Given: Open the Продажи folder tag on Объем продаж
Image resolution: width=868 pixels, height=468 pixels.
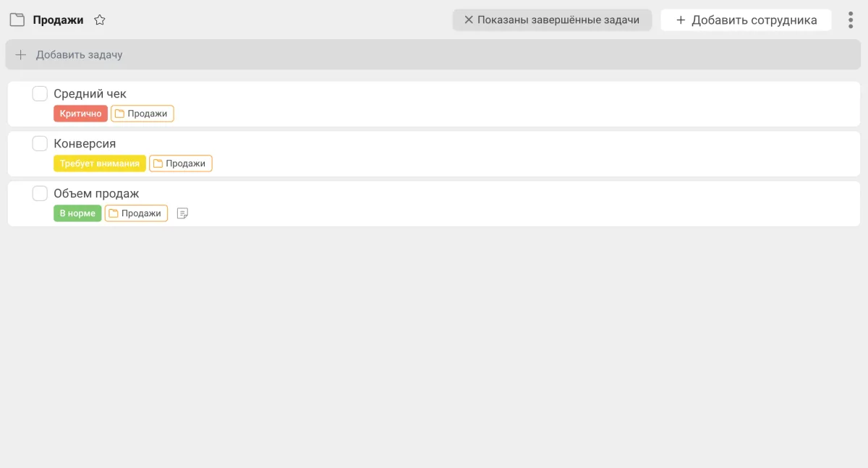Looking at the screenshot, I should click(x=136, y=213).
